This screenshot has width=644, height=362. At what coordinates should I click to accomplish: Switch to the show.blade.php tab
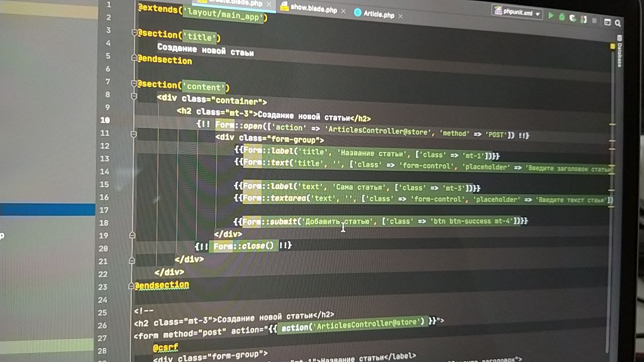[314, 9]
